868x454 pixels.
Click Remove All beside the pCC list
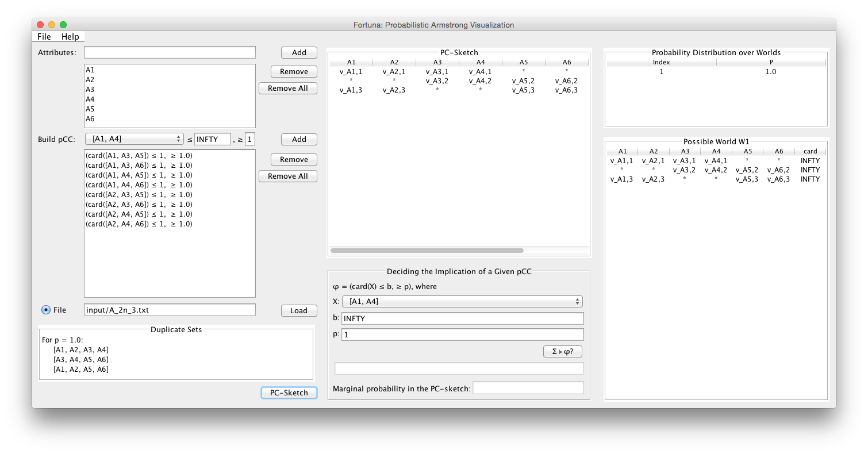tap(288, 176)
